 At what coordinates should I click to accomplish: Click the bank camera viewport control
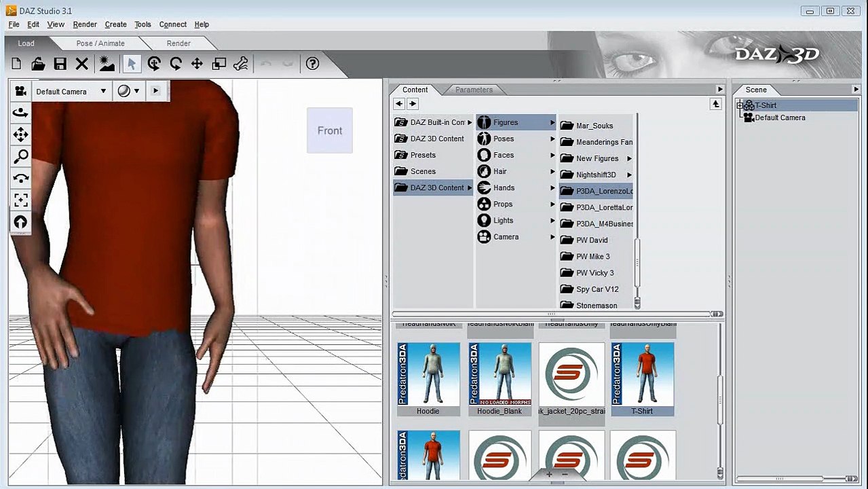tap(20, 178)
